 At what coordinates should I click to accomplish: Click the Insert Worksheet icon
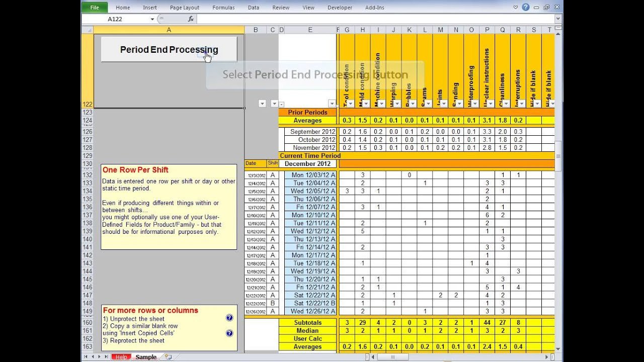pyautogui.click(x=168, y=357)
